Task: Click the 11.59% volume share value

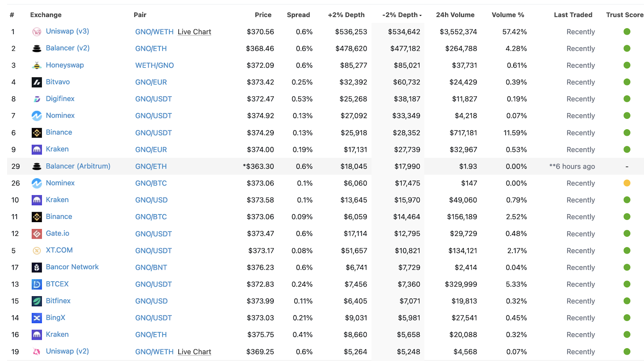Action: point(515,133)
